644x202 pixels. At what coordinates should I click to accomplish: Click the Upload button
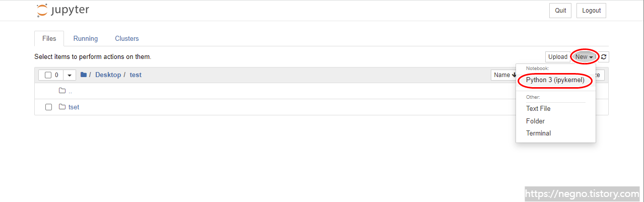click(x=557, y=57)
